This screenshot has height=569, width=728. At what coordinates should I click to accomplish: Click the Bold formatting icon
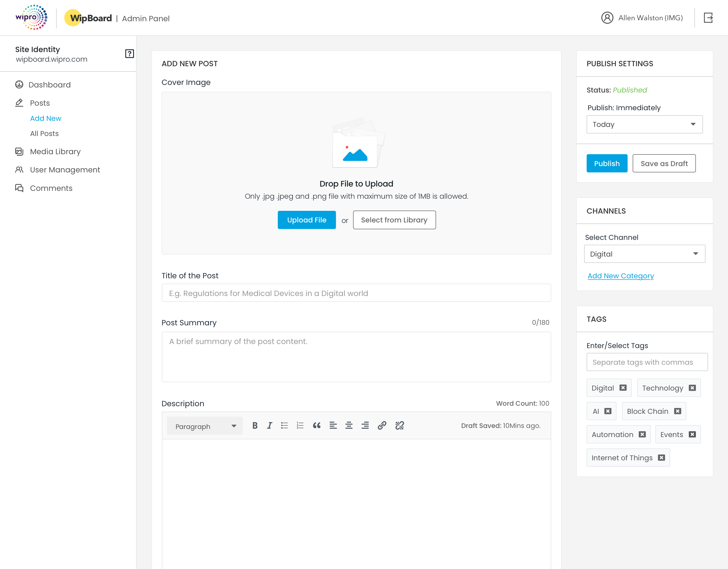(255, 425)
